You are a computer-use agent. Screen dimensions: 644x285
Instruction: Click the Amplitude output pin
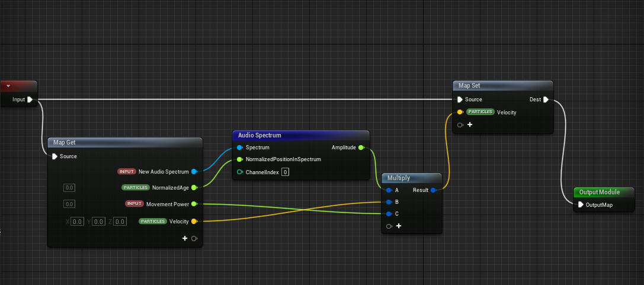click(361, 148)
